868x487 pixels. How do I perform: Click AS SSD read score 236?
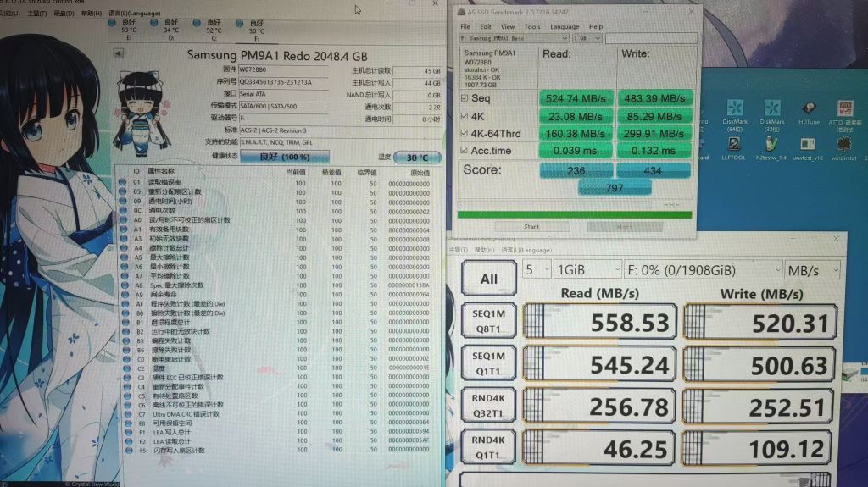pyautogui.click(x=576, y=170)
